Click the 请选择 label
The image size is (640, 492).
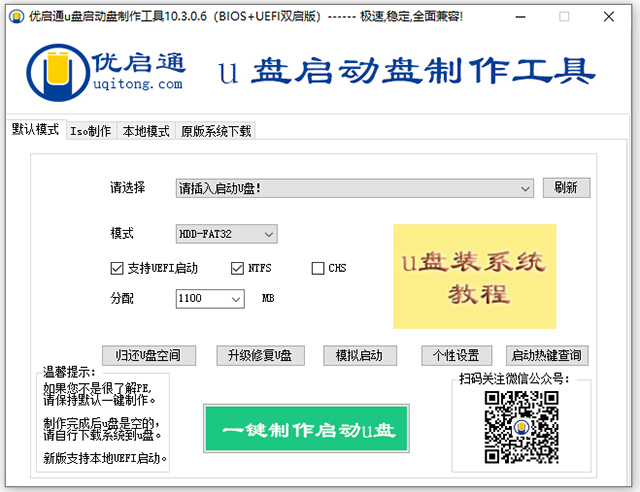pos(127,188)
